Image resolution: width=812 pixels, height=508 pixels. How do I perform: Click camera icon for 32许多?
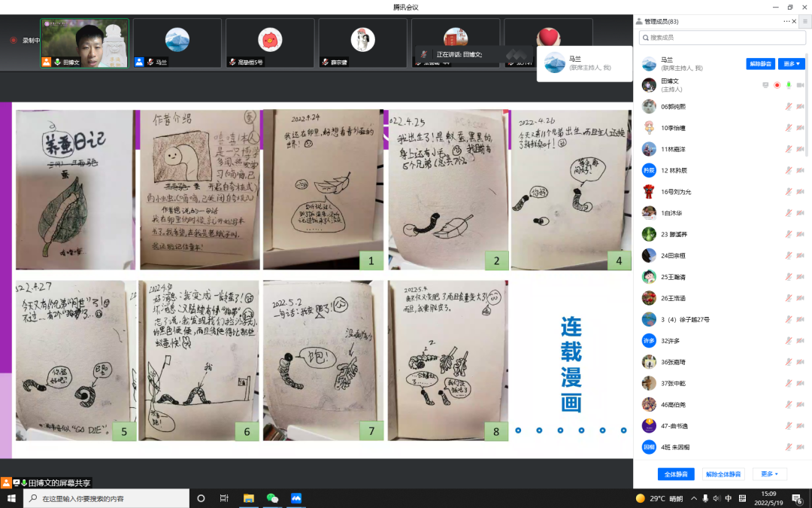coord(800,341)
